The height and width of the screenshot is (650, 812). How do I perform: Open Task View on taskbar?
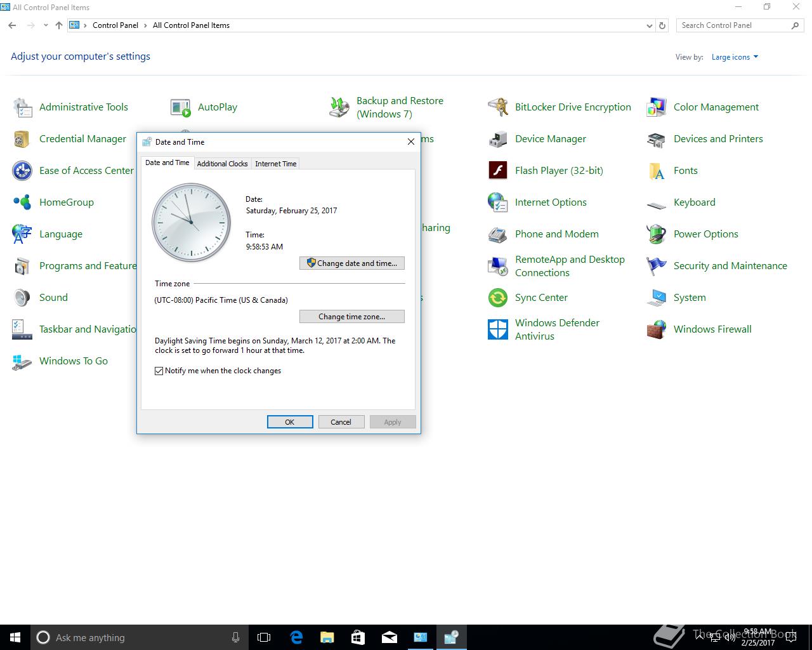point(264,637)
